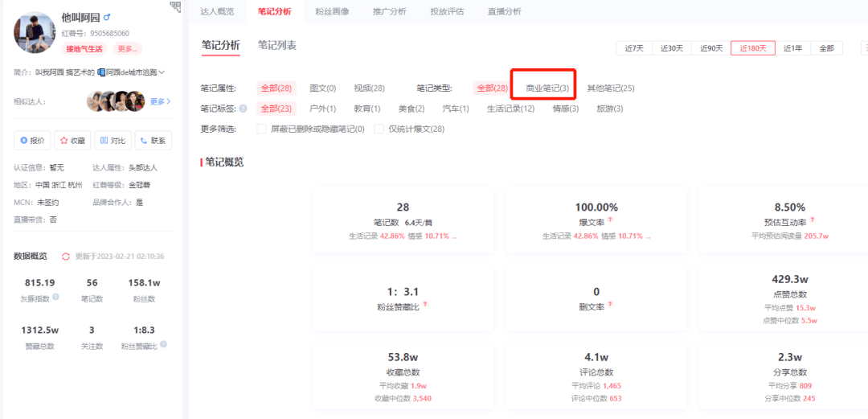Click the info icon on 粉丝赞藏比 card
Viewport: 868px width, 419px height.
click(x=425, y=305)
